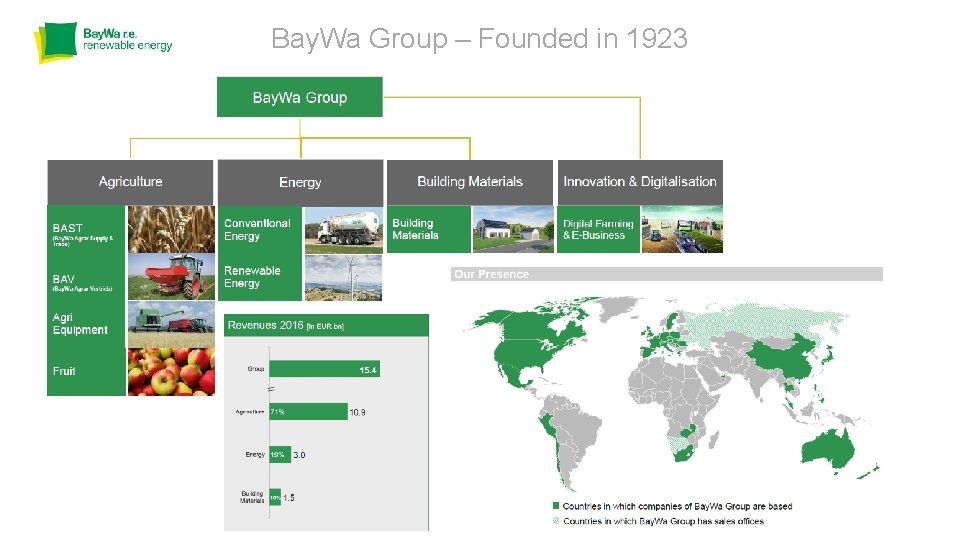The height and width of the screenshot is (540, 960).
Task: Click the Revenues 2016 chart header
Action: tap(326, 325)
